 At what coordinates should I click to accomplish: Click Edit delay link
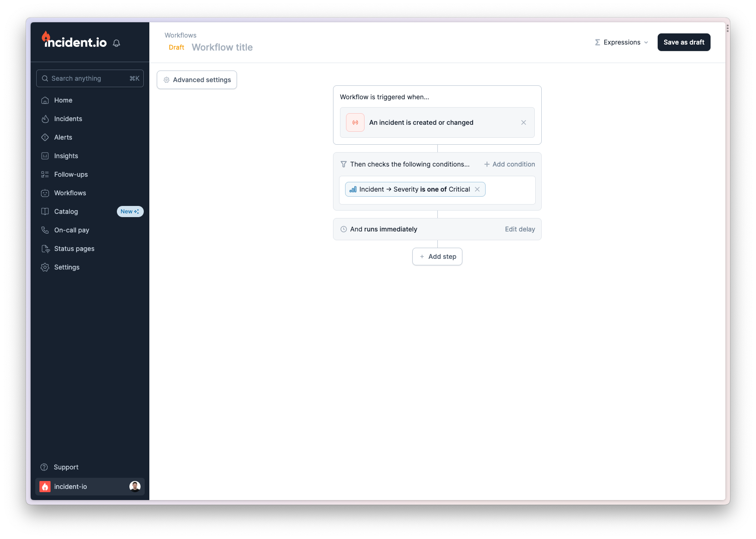[520, 229]
